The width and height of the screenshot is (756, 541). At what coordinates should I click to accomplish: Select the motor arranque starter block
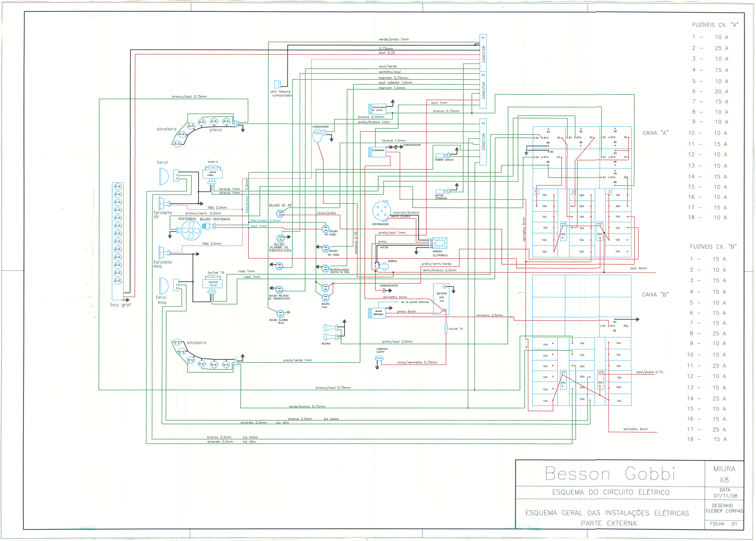[x=378, y=313]
